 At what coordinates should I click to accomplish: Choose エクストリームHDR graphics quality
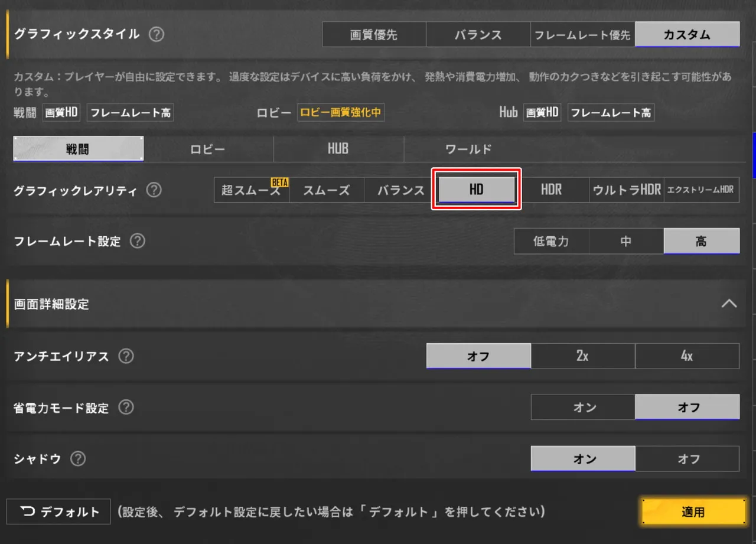(702, 190)
